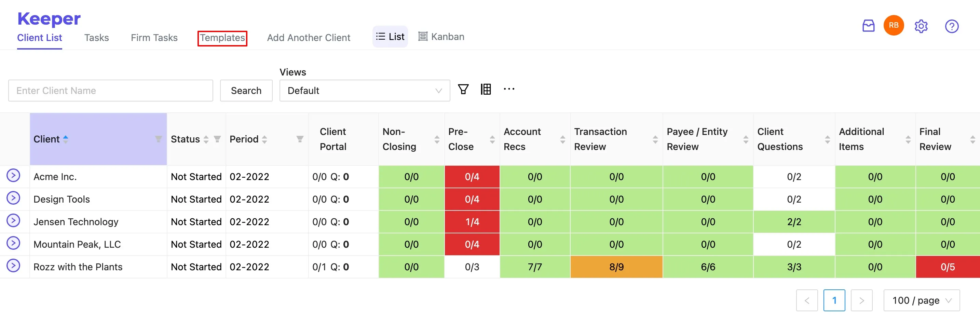Open the 100 / page size dropdown

922,301
